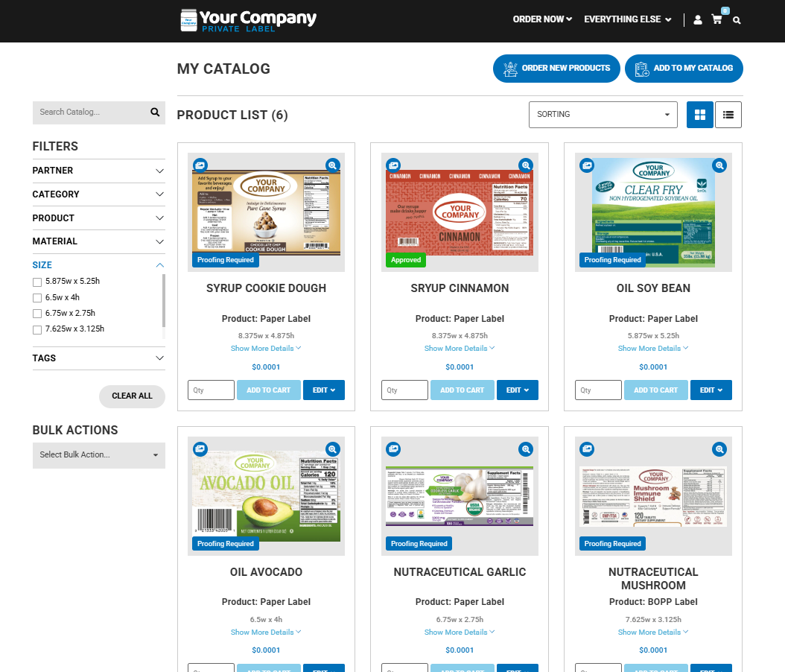
Task: Tick the 7.625w x 3.125h size filter
Action: (37, 329)
